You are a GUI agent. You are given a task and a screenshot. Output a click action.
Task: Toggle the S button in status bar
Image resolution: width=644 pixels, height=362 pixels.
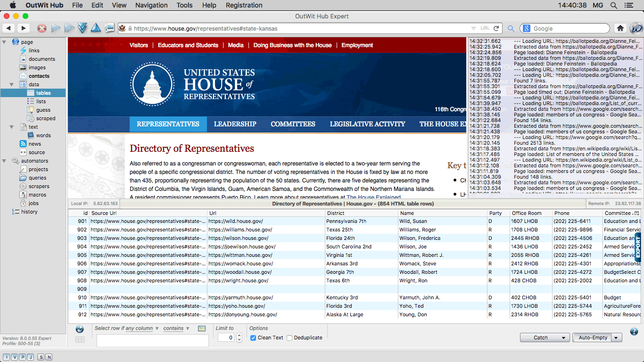click(41, 357)
